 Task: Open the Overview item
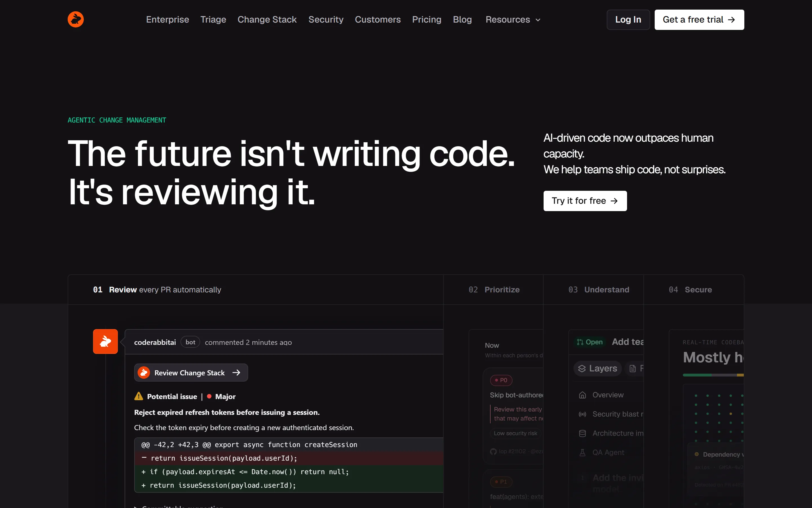coord(608,395)
